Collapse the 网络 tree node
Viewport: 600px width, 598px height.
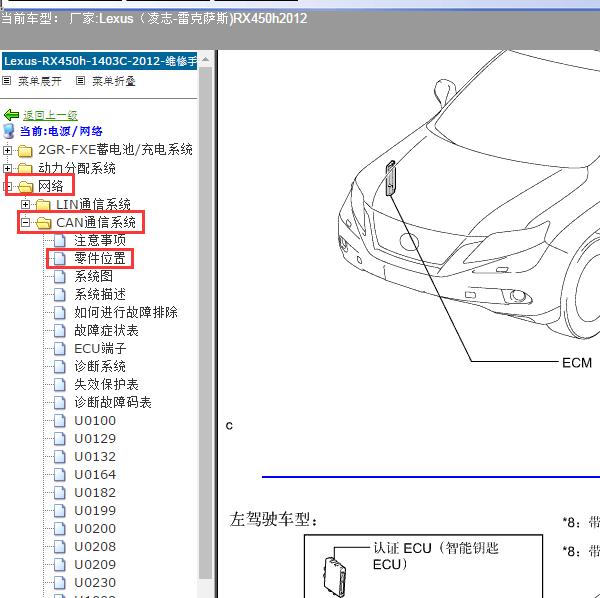[7, 186]
